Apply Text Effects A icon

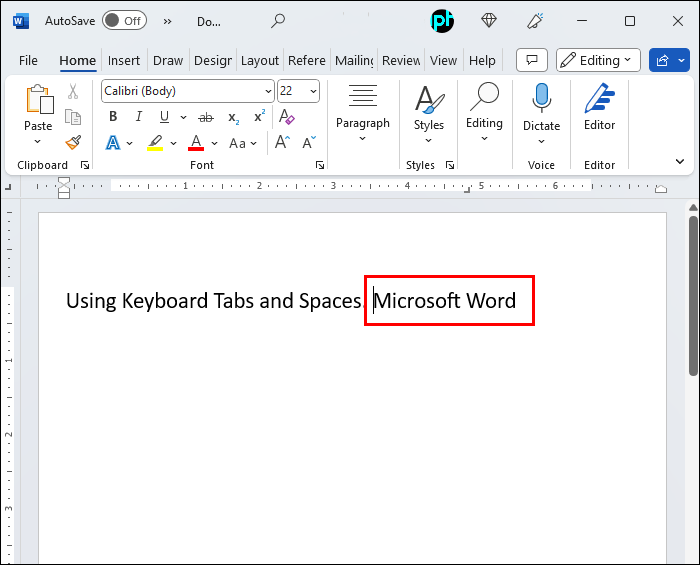click(113, 143)
